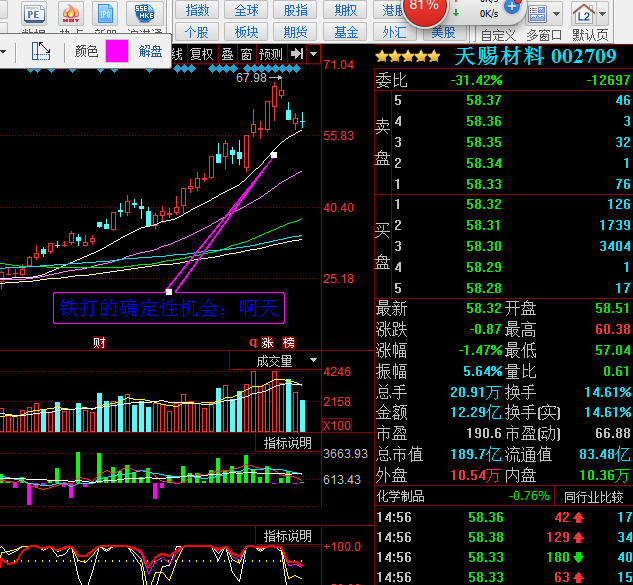This screenshot has height=585, width=633.
Task: Click buy level 3 volume 3404
Action: [x=615, y=246]
